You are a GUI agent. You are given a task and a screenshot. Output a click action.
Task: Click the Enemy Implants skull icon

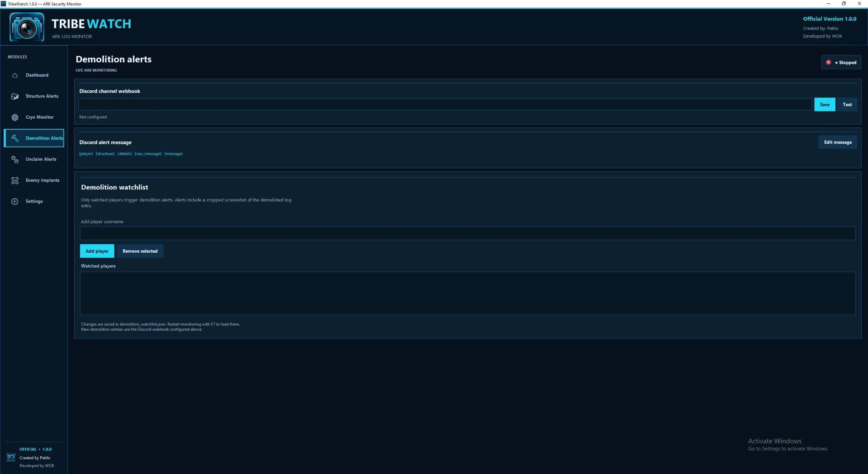tap(15, 181)
